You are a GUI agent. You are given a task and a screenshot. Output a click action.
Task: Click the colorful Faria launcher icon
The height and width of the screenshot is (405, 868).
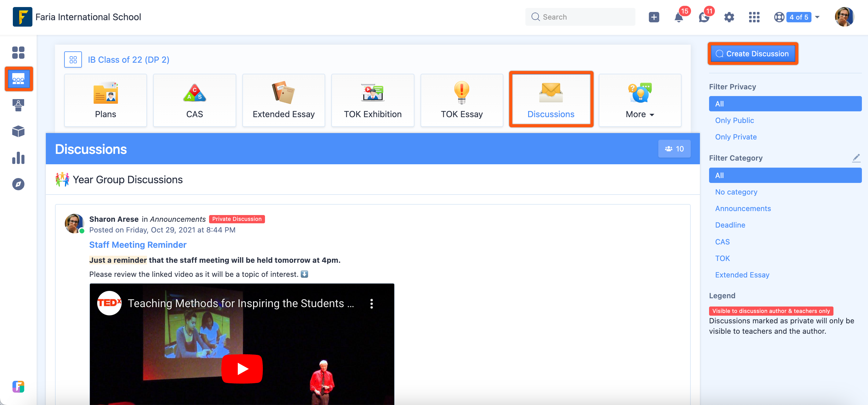[x=18, y=386]
